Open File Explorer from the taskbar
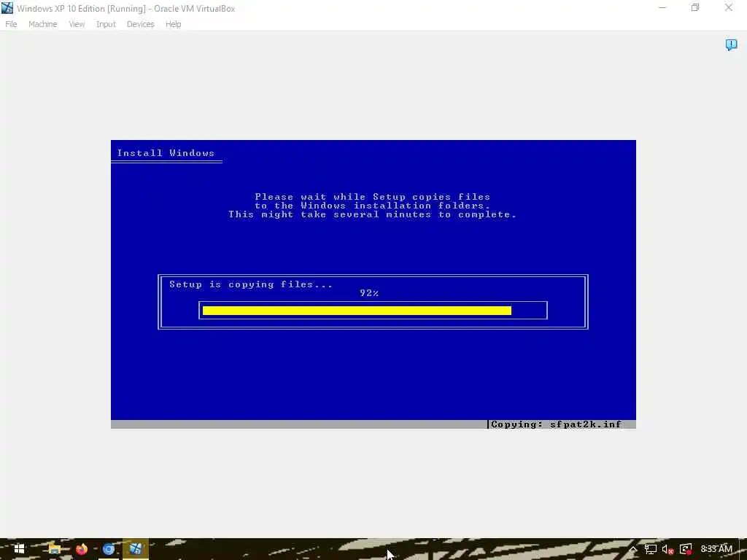Image resolution: width=747 pixels, height=560 pixels. pyautogui.click(x=54, y=549)
